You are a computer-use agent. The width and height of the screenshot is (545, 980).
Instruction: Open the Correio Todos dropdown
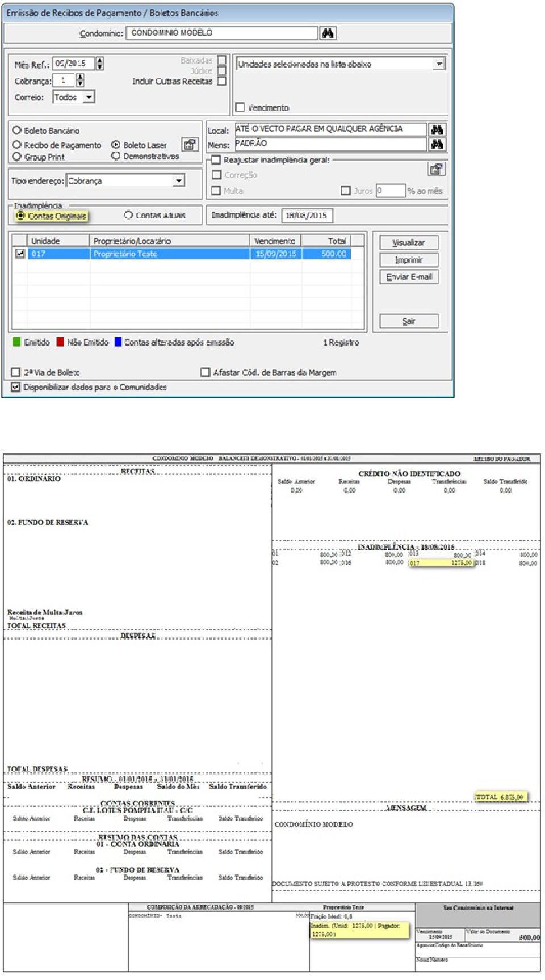(89, 97)
